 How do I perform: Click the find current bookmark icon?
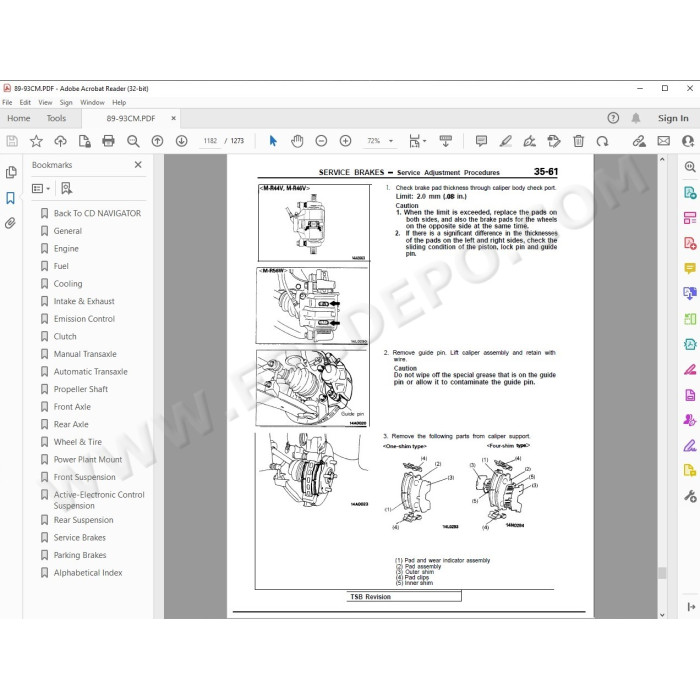click(67, 188)
